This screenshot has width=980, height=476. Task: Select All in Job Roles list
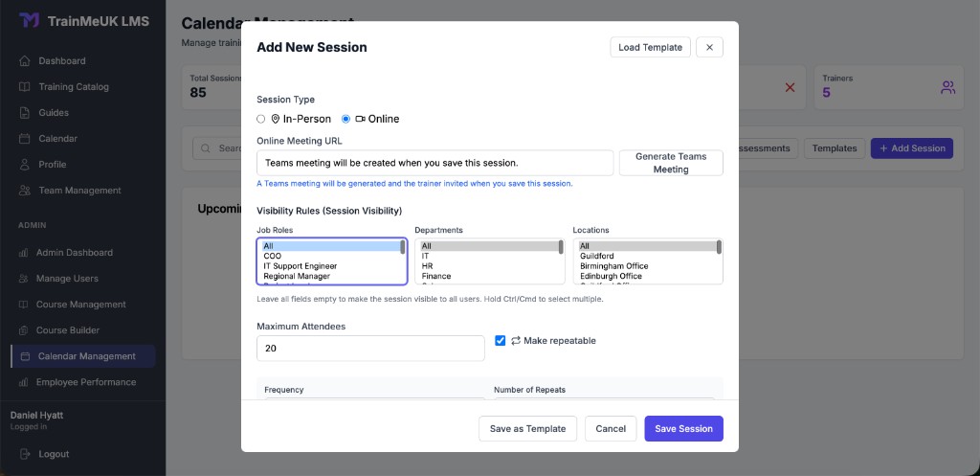(x=330, y=246)
